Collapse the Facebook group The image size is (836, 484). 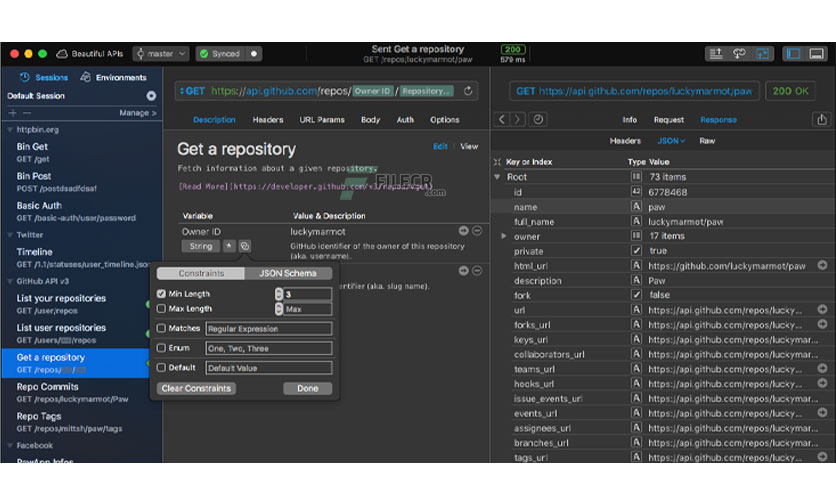tap(10, 445)
